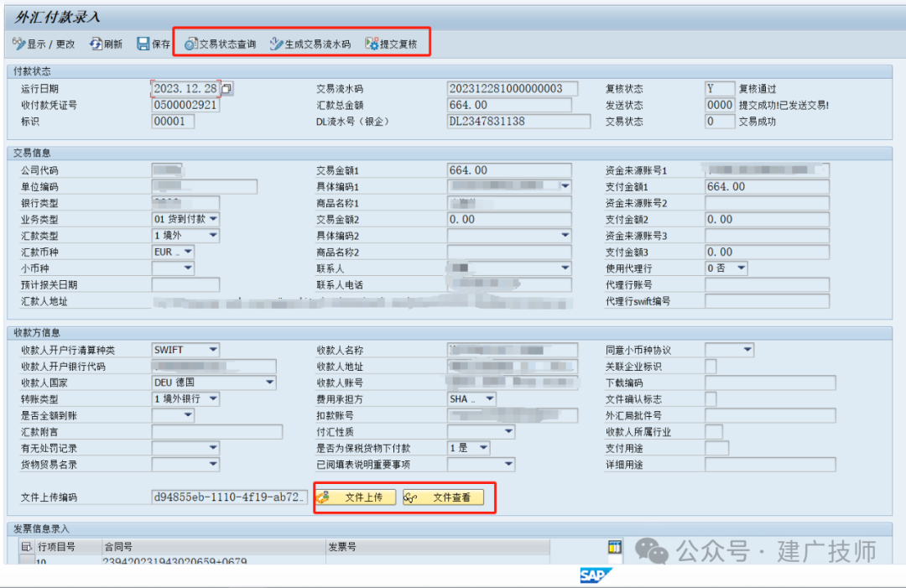
Task: Click the 交易流水码 field
Action: point(513,88)
